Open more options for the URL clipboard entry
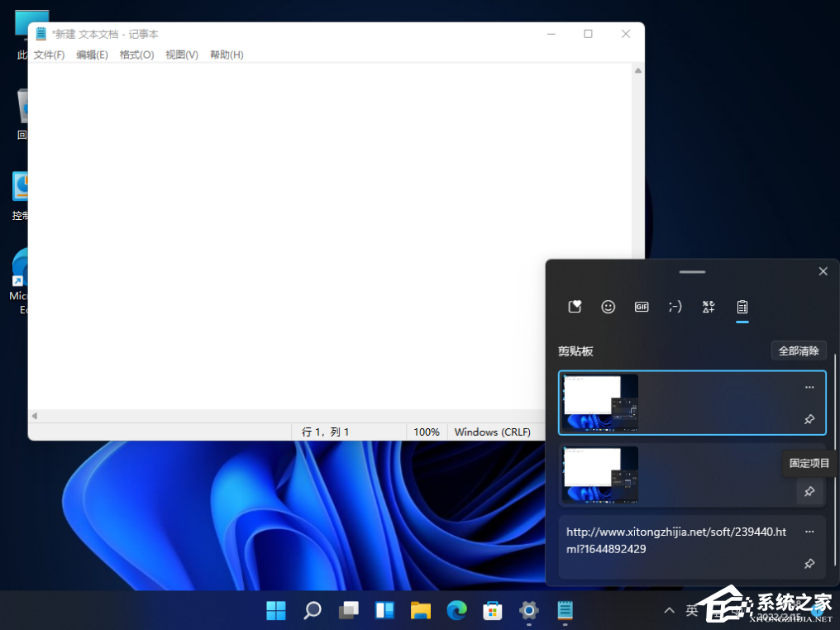 809,532
